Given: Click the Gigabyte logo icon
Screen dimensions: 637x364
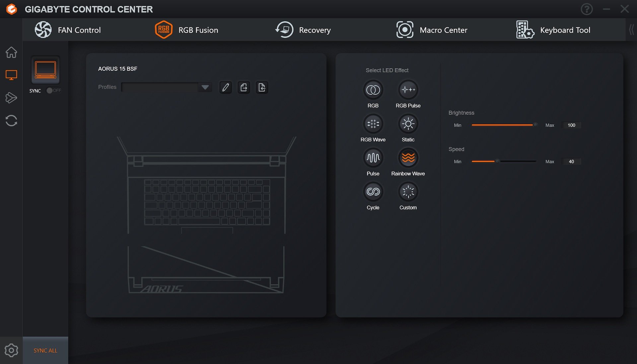Looking at the screenshot, I should [x=12, y=9].
